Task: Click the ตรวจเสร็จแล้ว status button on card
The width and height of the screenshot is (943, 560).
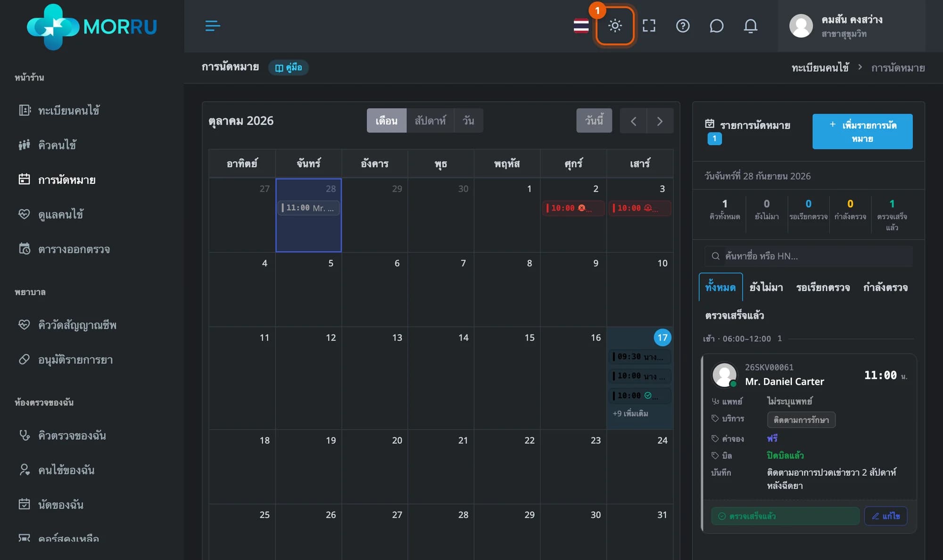Action: [785, 516]
